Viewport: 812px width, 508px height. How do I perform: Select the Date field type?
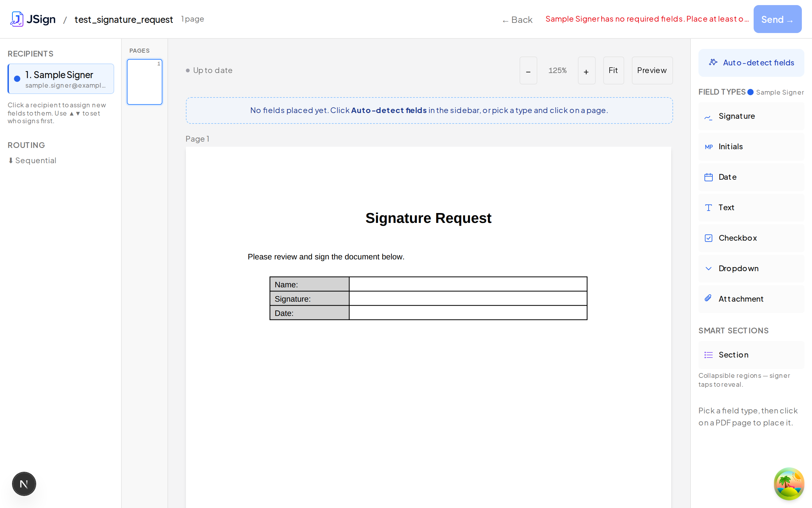point(751,177)
